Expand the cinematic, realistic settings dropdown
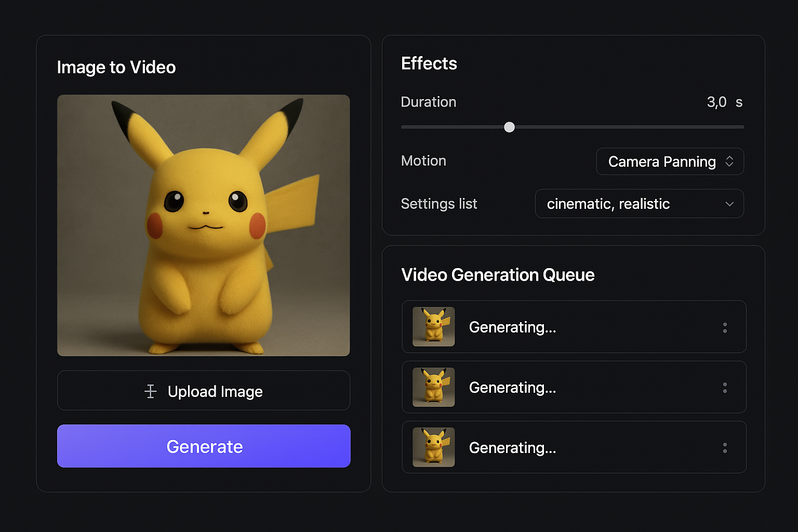Image resolution: width=798 pixels, height=532 pixels. click(640, 204)
